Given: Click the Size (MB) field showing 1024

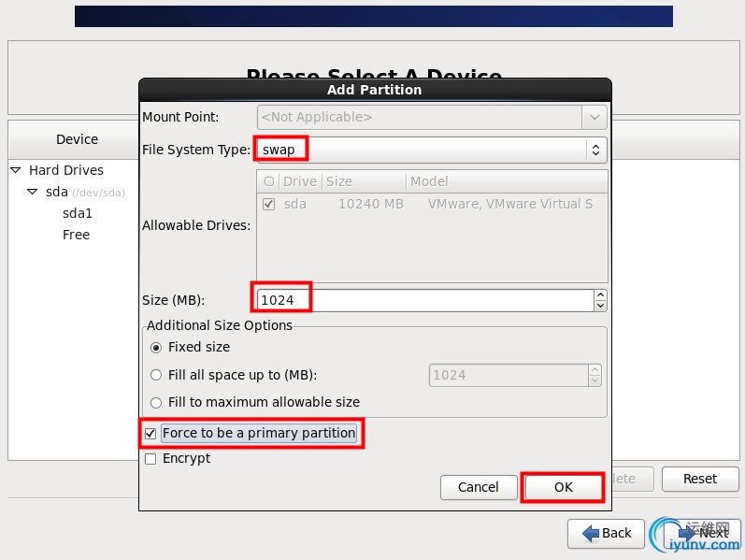Looking at the screenshot, I should [425, 300].
